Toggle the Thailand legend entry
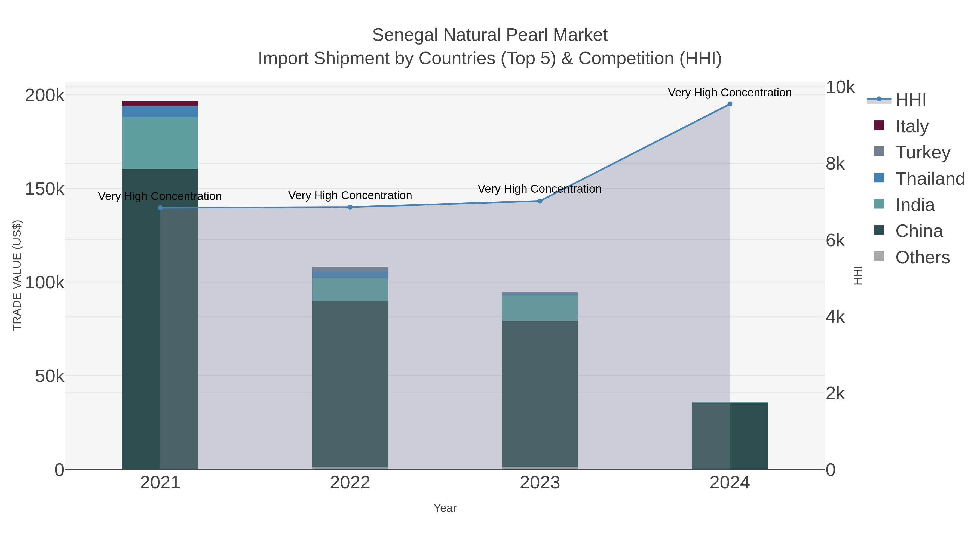The width and height of the screenshot is (980, 551). pyautogui.click(x=919, y=178)
